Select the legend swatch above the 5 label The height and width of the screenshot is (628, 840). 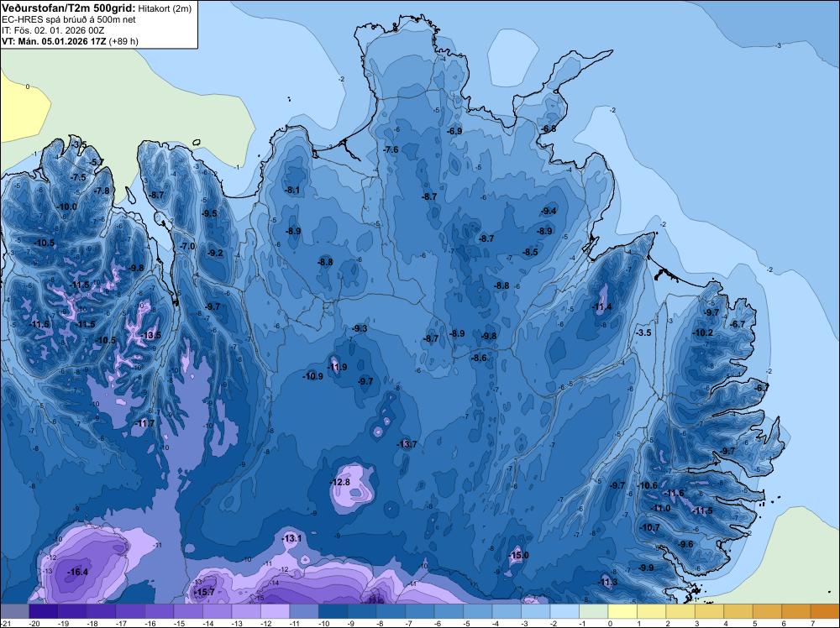tap(767, 611)
